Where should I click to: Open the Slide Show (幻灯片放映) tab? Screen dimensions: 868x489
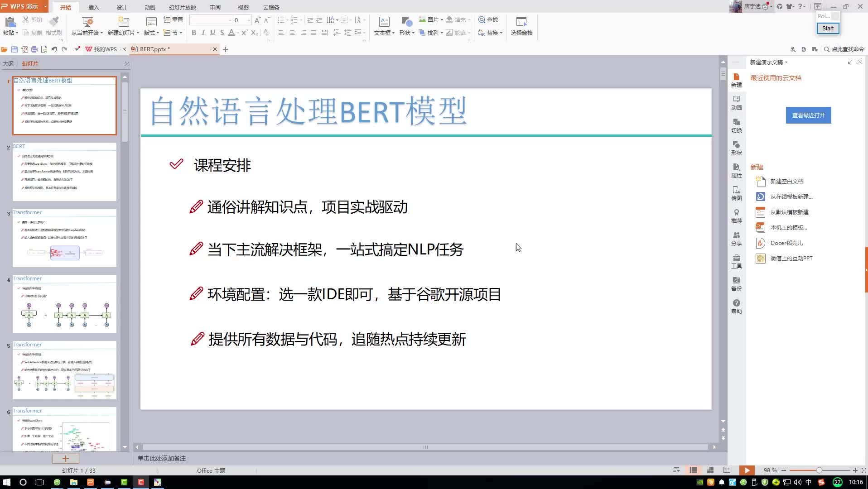[x=183, y=7]
